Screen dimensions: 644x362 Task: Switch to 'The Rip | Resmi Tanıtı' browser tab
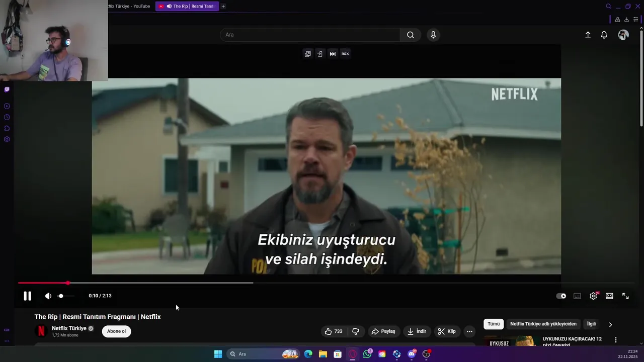187,6
